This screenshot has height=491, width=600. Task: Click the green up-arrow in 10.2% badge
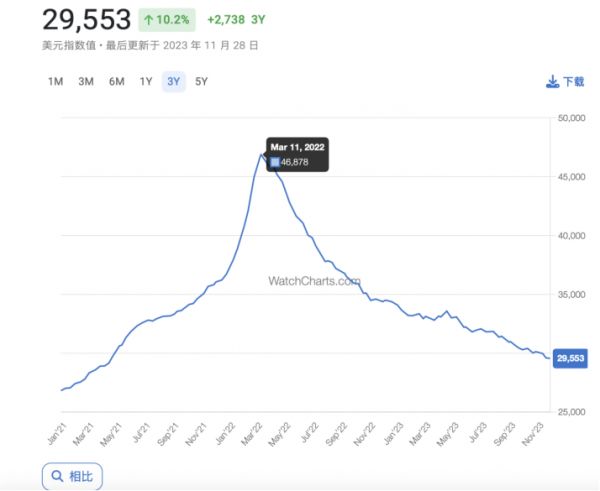149,19
